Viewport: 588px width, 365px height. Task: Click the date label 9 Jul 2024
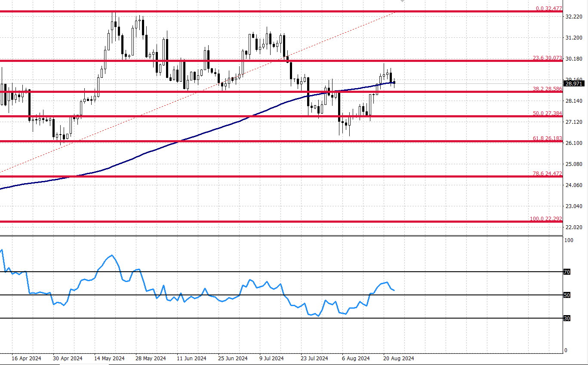(271, 359)
